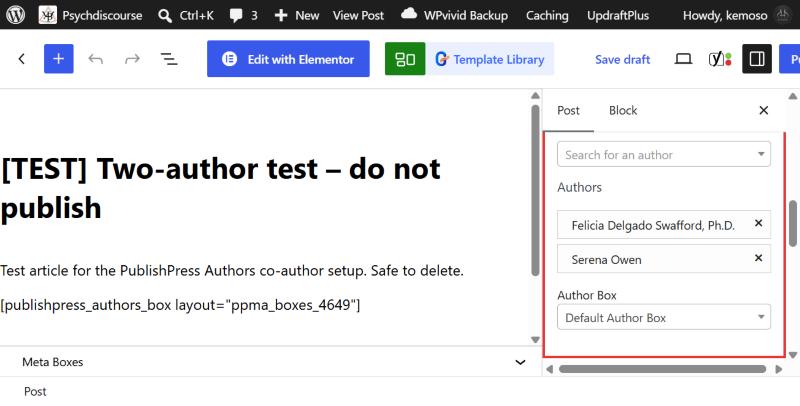
Task: Open the UpdraftPlus menu
Action: pyautogui.click(x=618, y=16)
